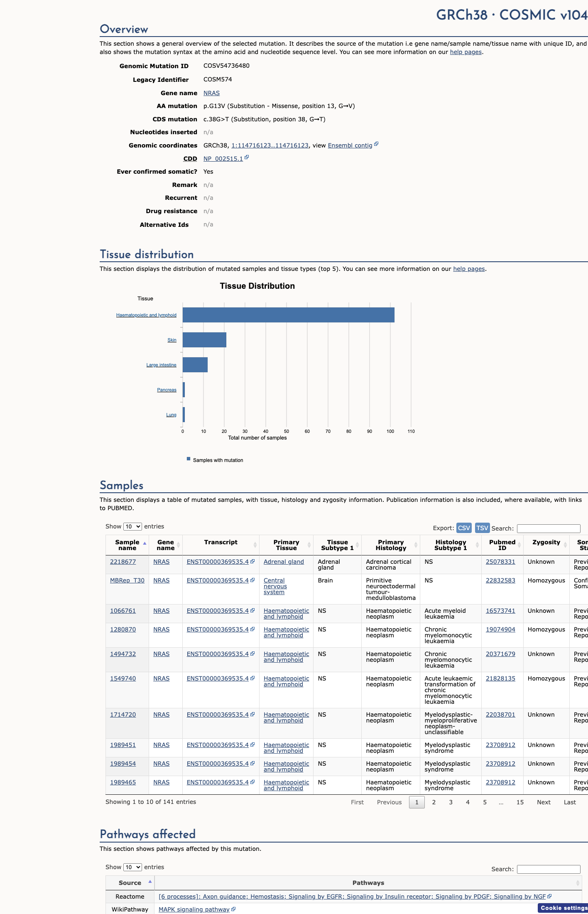Viewport: 588px width, 914px height.
Task: Export the samples table as TSV
Action: tap(482, 528)
